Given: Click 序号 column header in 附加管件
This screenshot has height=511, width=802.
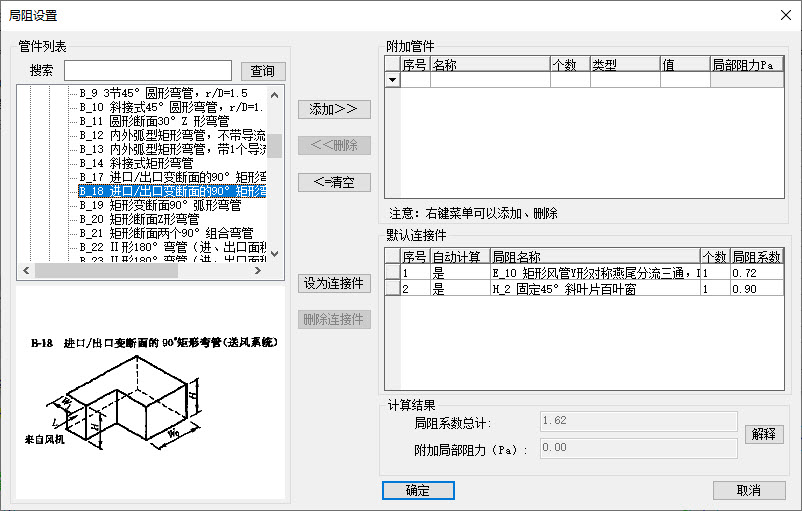Looking at the screenshot, I should click(415, 64).
